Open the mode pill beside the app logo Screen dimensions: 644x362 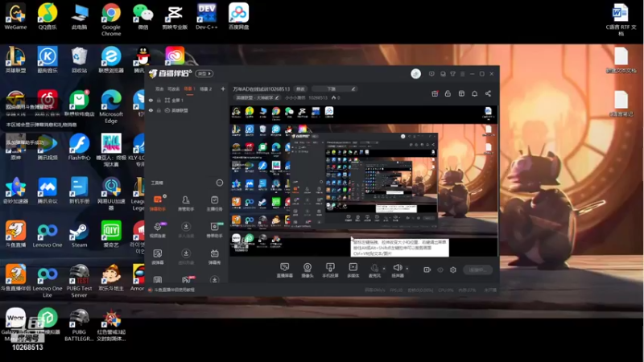pos(204,73)
